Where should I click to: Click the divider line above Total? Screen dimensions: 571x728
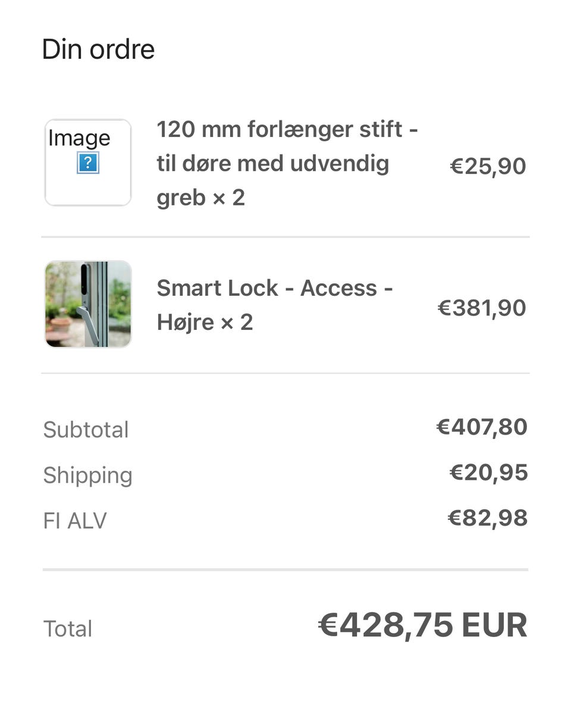285,570
